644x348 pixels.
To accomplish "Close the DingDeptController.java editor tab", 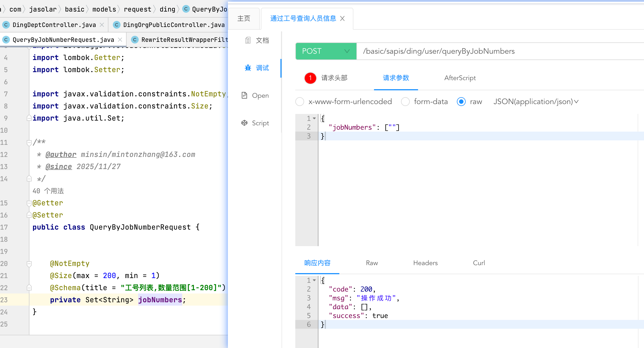I will [102, 25].
